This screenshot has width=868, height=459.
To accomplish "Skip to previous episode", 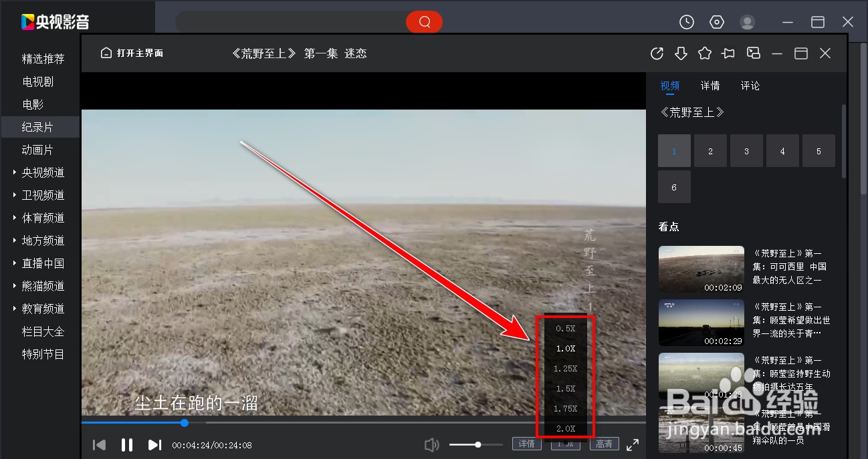I will pyautogui.click(x=99, y=444).
